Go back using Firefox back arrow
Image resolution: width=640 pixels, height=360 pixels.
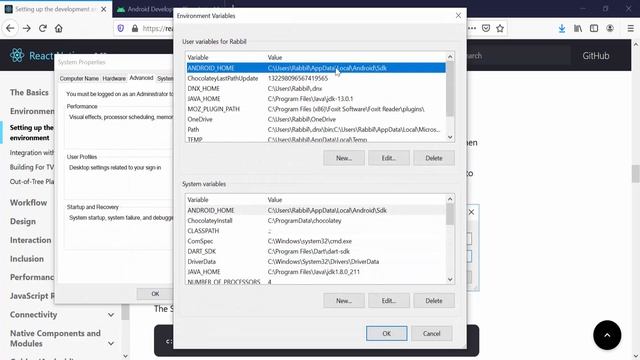pos(10,28)
